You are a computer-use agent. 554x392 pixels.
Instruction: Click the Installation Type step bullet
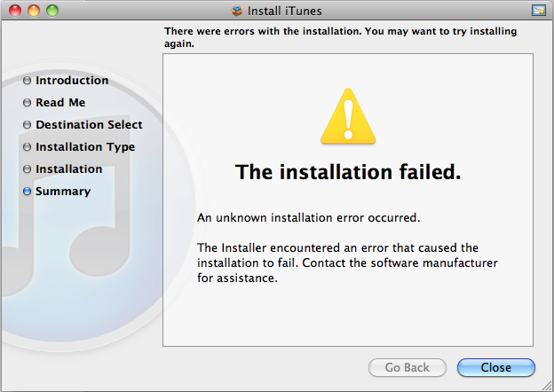pos(27,147)
